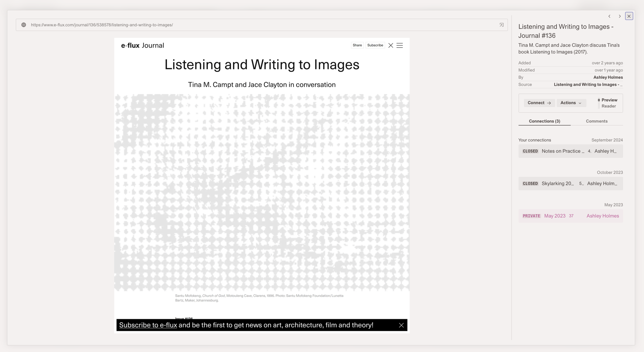644x352 pixels.
Task: Switch from Preview to Reader view
Action: coord(609,106)
